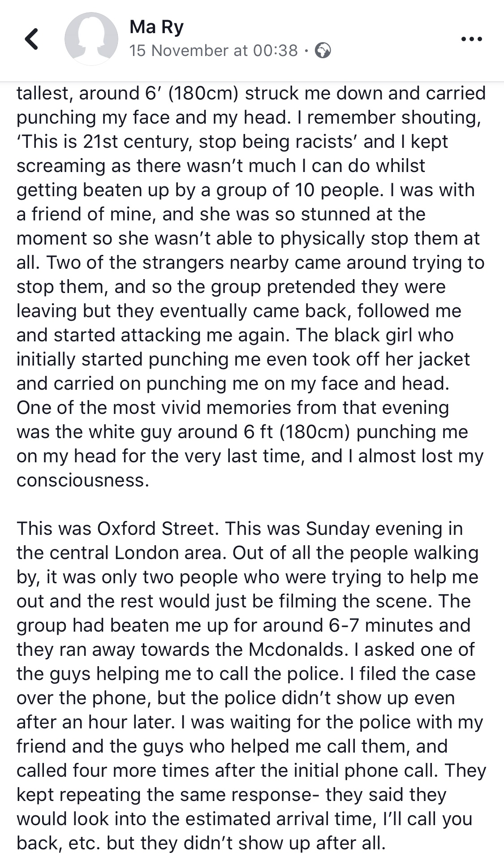Go back using the left arrow

[x=31, y=39]
